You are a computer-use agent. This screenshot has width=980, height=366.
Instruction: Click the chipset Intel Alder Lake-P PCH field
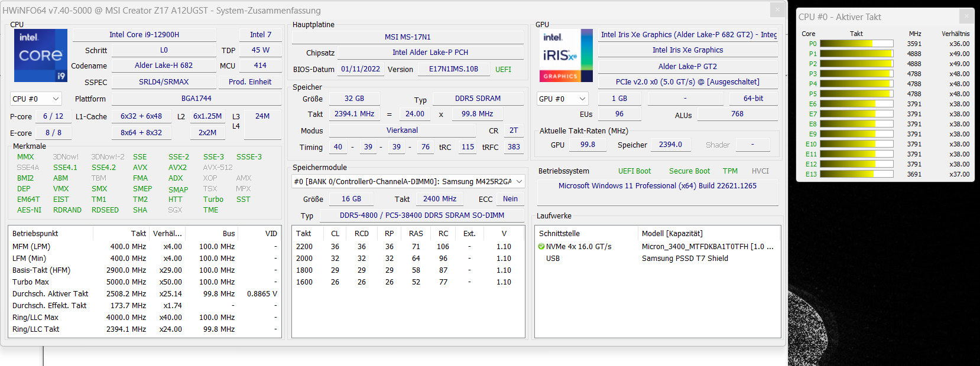click(430, 53)
